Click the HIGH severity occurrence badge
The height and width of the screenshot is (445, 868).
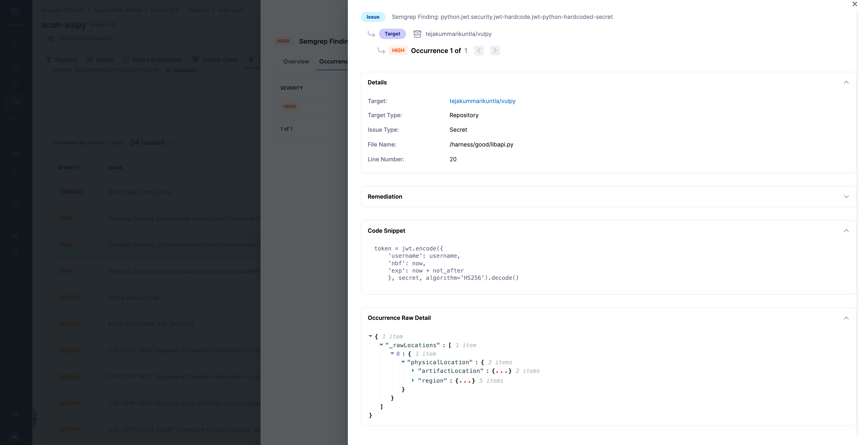pyautogui.click(x=398, y=51)
